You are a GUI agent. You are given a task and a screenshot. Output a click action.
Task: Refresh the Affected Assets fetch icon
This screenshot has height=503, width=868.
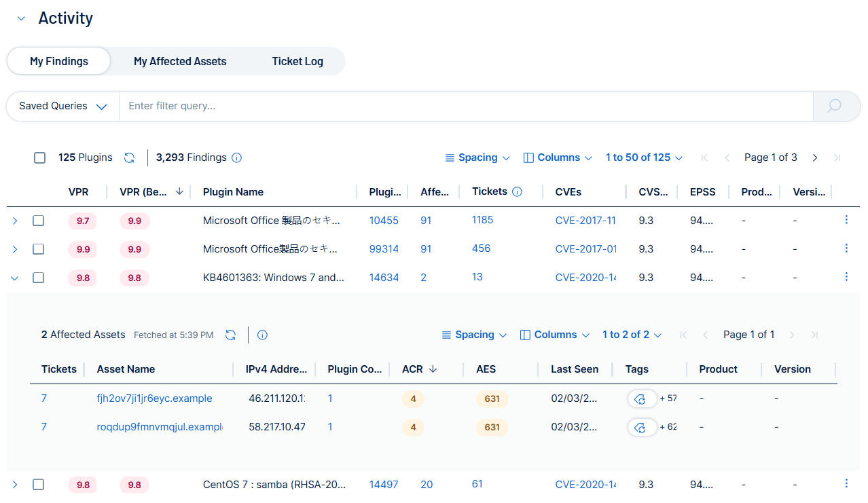click(231, 335)
